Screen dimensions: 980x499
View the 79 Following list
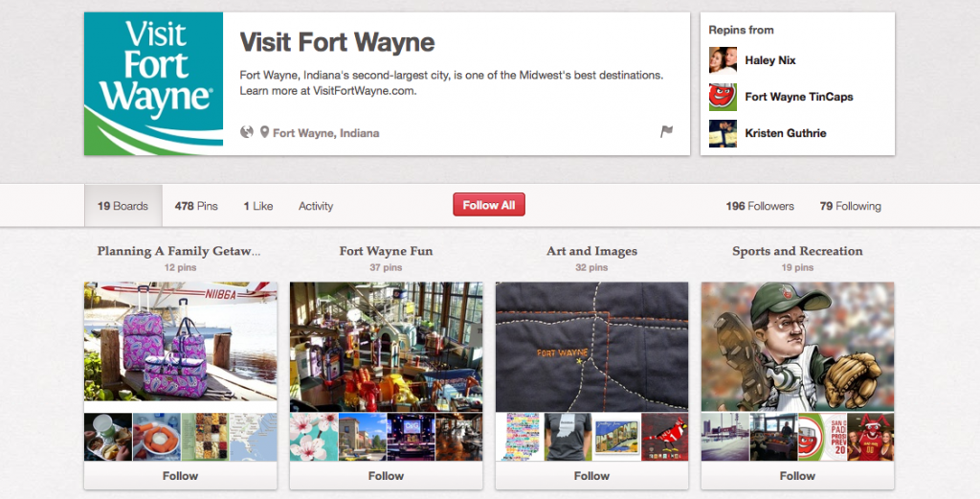click(x=850, y=206)
